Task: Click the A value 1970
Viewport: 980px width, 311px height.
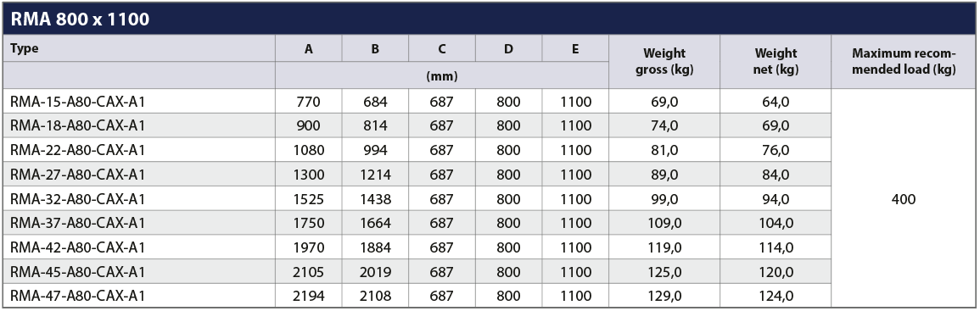Action: pyautogui.click(x=309, y=247)
